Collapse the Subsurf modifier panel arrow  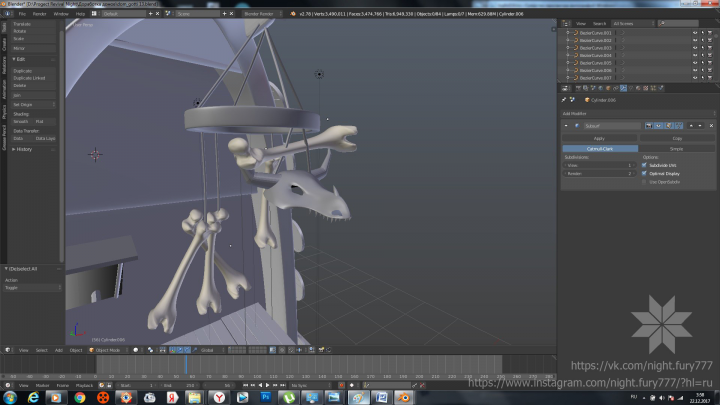(566, 125)
